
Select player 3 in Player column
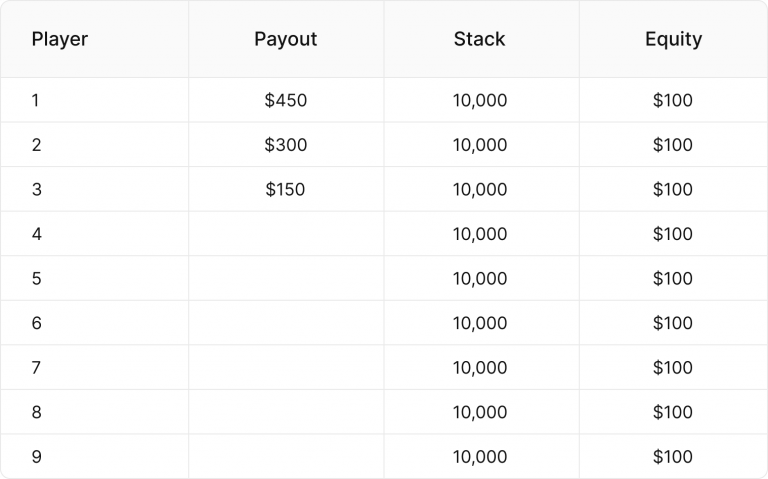pyautogui.click(x=36, y=189)
